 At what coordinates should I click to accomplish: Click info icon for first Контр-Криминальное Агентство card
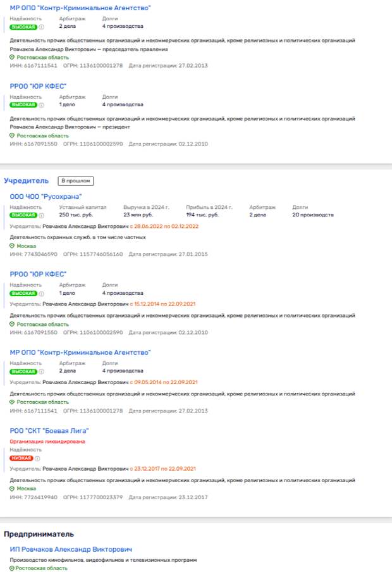(x=42, y=27)
